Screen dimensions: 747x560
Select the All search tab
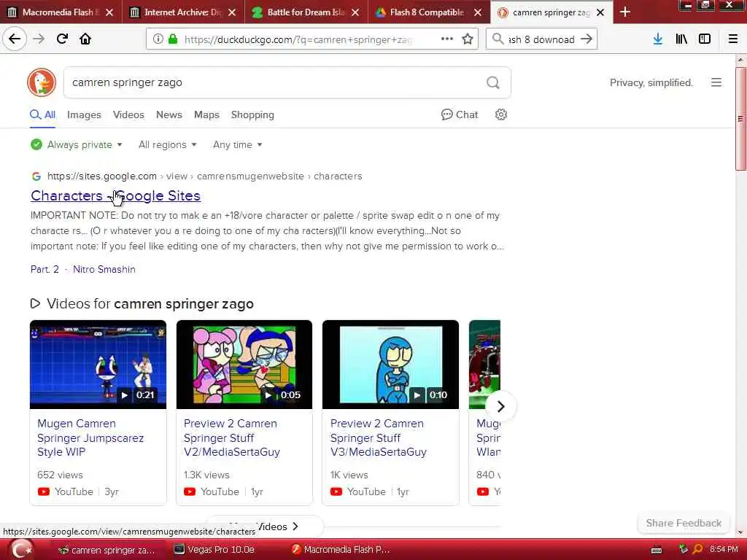[43, 114]
